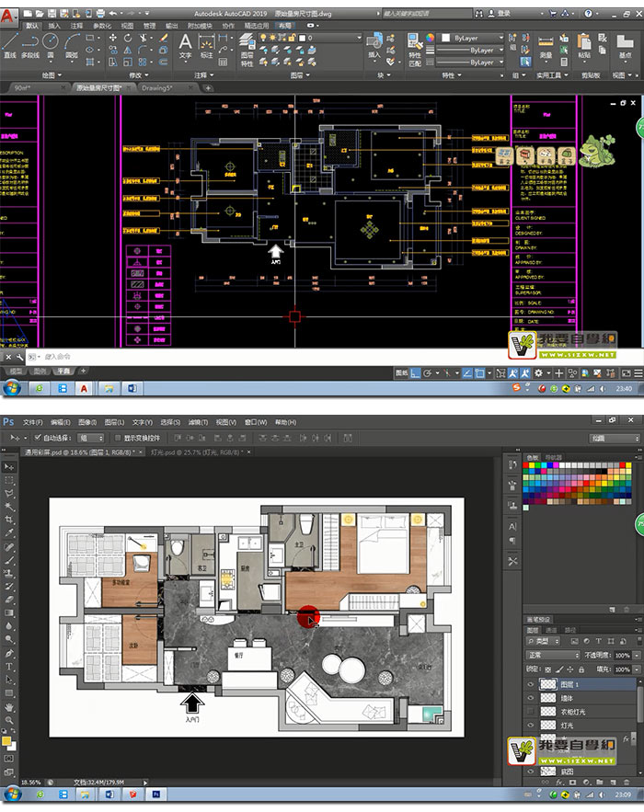Select the Circle (圆) tool in AutoCAD
Image resolution: width=644 pixels, height=812 pixels.
tap(51, 44)
